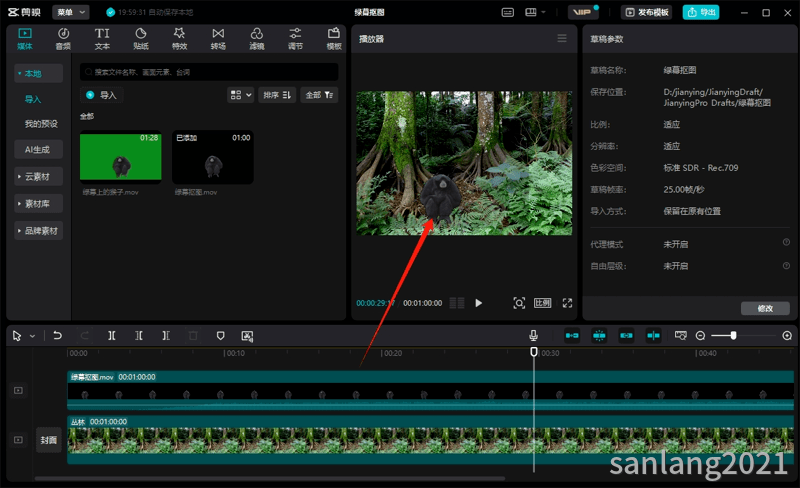Click the horizontal timeline scrollbar
The height and width of the screenshot is (488, 800).
click(x=270, y=478)
